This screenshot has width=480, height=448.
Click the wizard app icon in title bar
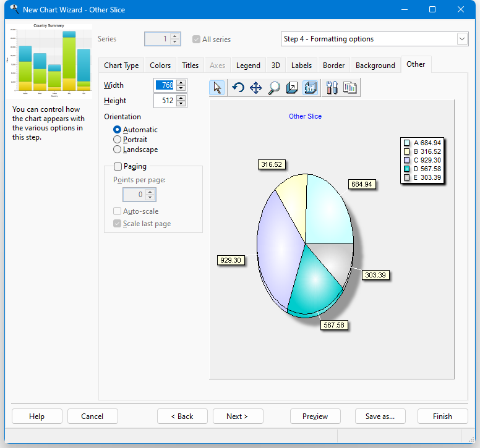pos(14,9)
